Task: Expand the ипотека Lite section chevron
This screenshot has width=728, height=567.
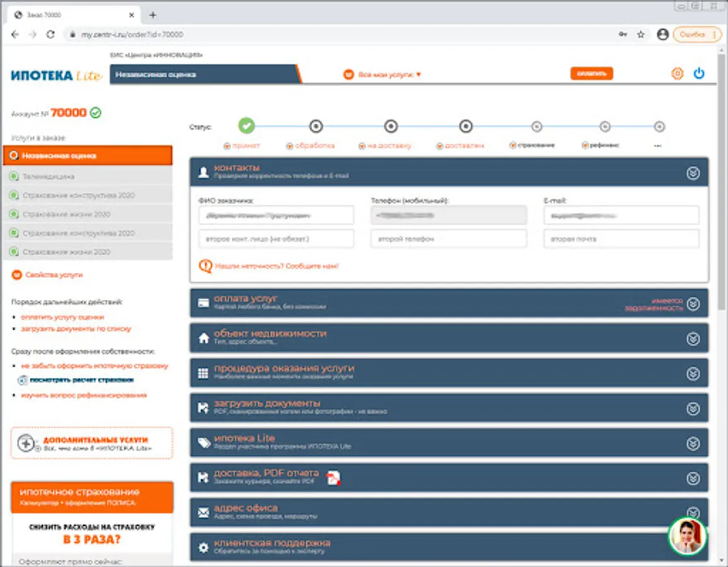Action: tap(693, 444)
